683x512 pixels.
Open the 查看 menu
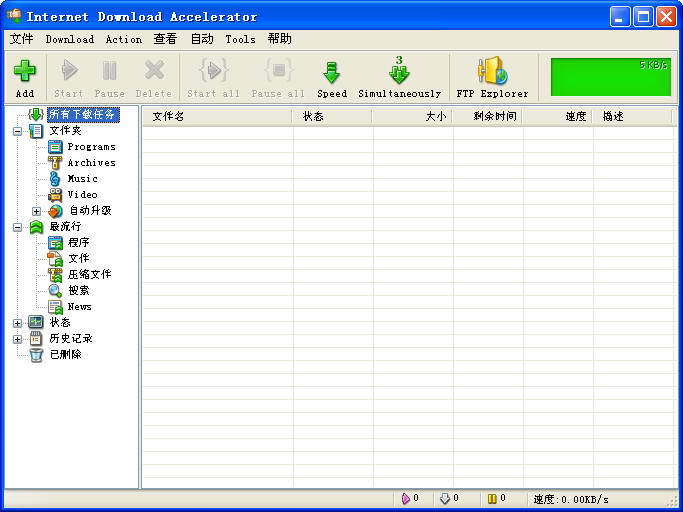[x=165, y=39]
